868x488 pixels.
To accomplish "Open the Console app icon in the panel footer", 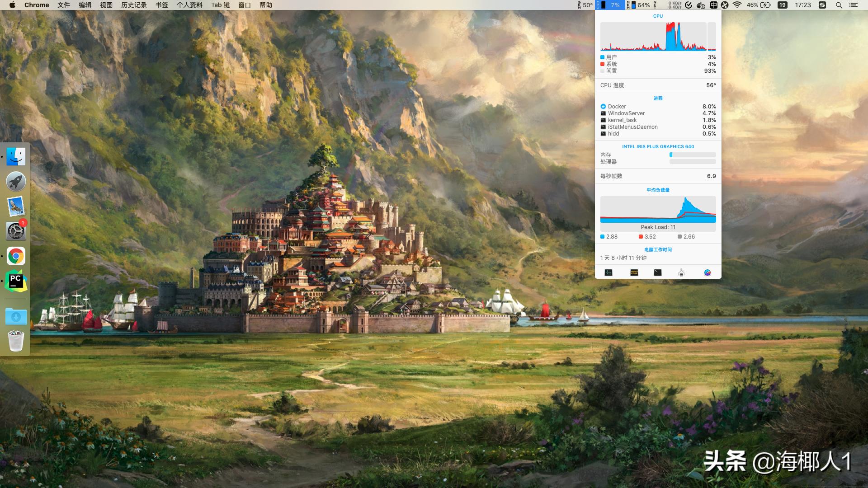I will 634,272.
